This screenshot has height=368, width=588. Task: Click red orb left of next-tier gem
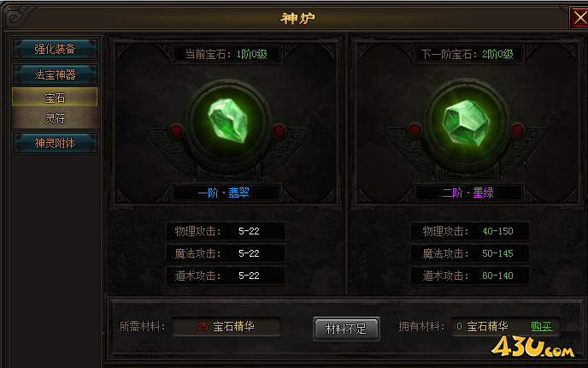click(415, 130)
